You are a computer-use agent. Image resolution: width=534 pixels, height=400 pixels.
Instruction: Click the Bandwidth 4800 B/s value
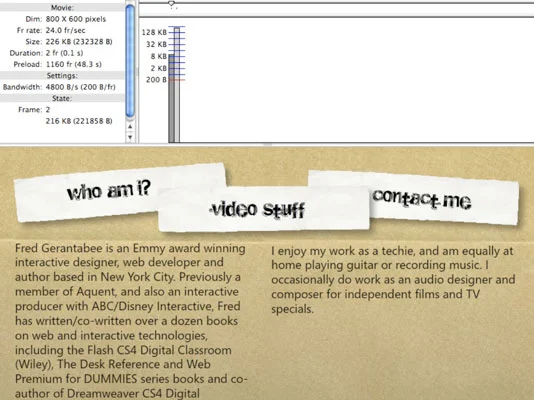pyautogui.click(x=80, y=87)
